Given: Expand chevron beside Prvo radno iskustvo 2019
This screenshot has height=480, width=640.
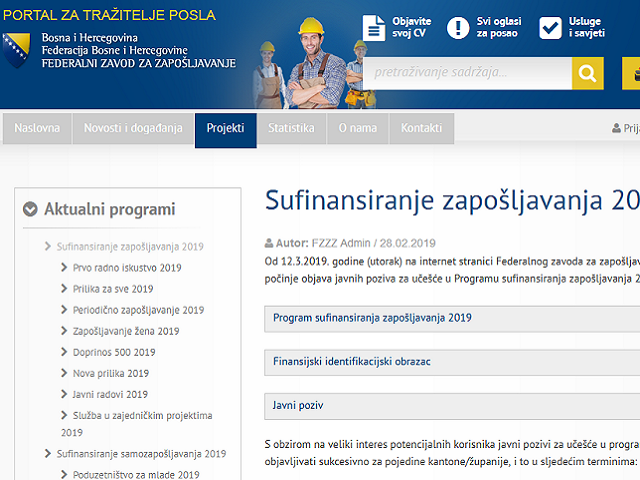Looking at the screenshot, I should click(64, 267).
